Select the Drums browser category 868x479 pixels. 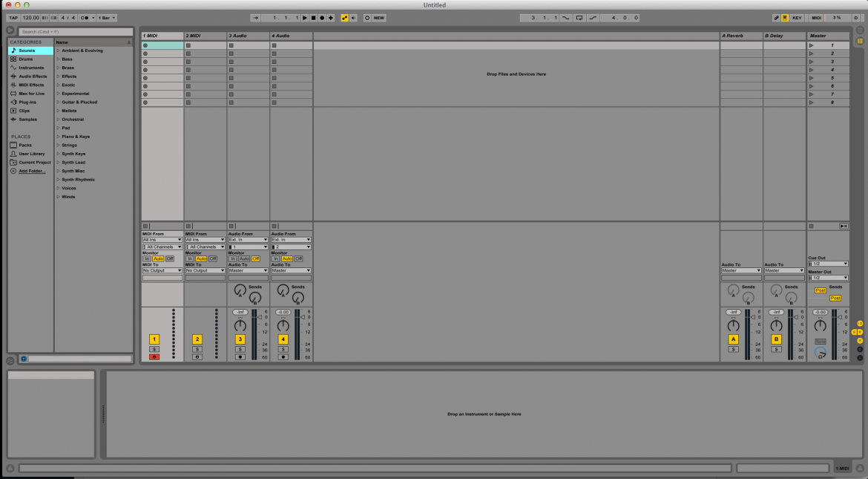point(27,59)
